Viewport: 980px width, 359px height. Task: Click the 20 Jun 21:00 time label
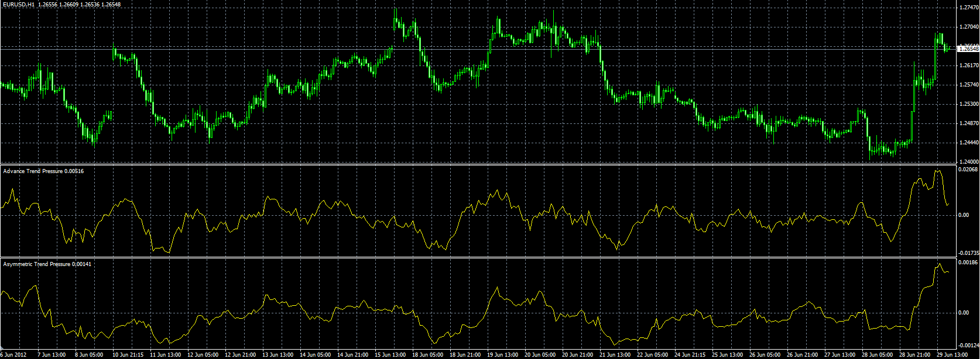pyautogui.click(x=577, y=354)
